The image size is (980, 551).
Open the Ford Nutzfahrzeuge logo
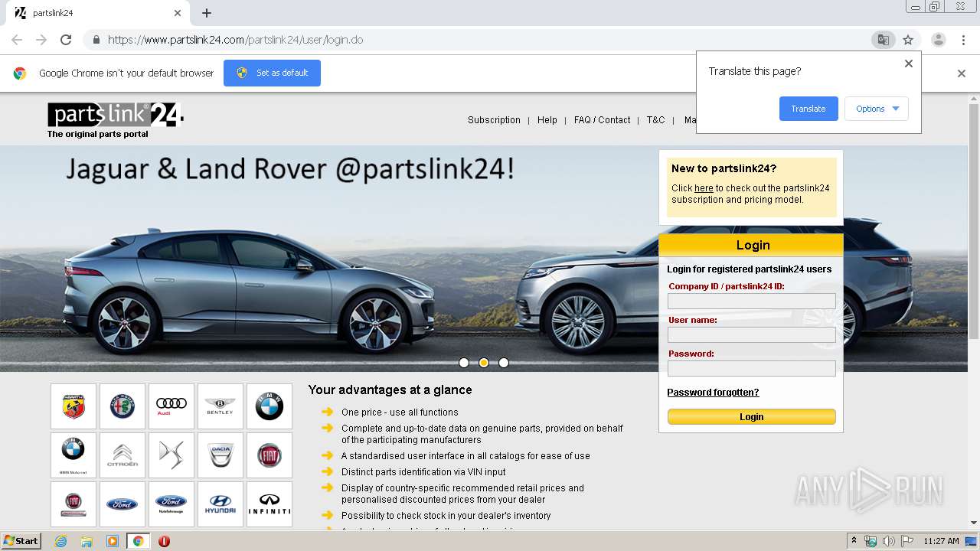coord(171,504)
